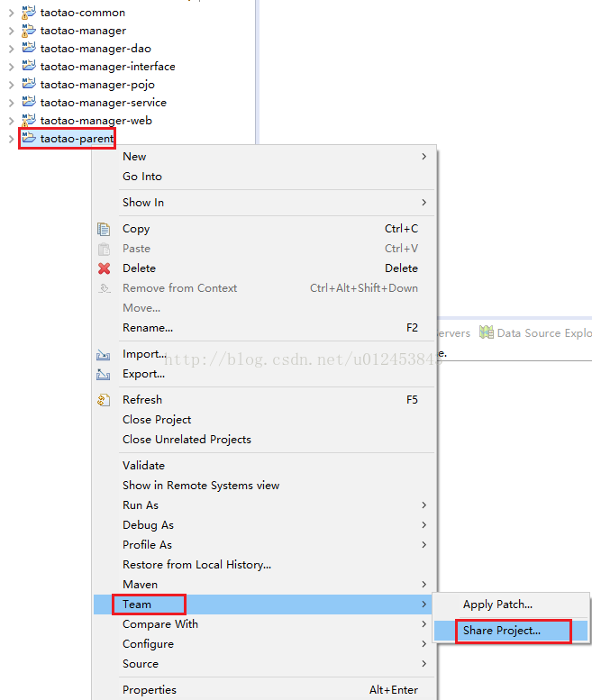Screen dimensions: 592x700
Task: Click the Export icon
Action: 103,375
